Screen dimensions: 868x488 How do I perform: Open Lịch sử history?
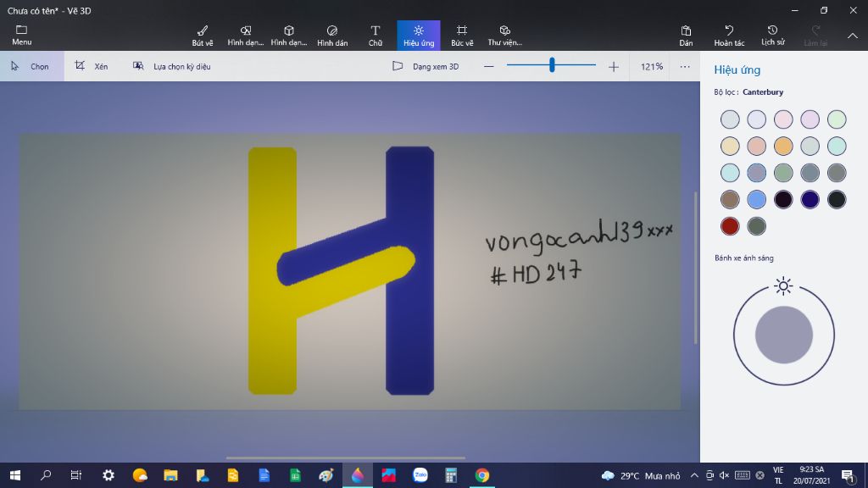773,36
